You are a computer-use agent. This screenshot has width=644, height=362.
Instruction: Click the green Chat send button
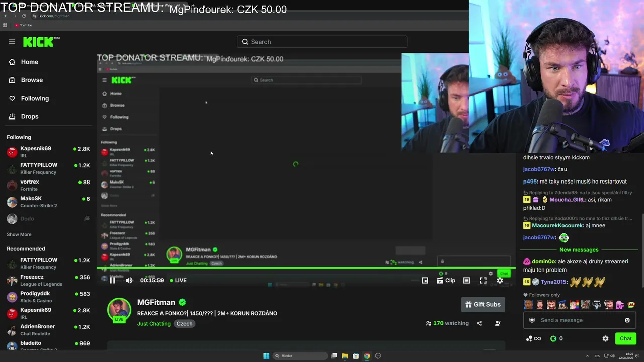pos(626,339)
